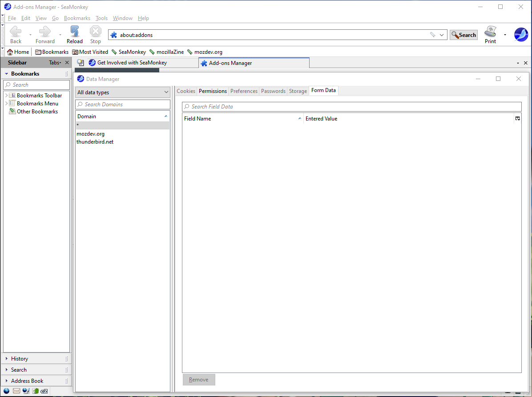
Task: Open the 'All data types' dropdown
Action: pyautogui.click(x=122, y=92)
